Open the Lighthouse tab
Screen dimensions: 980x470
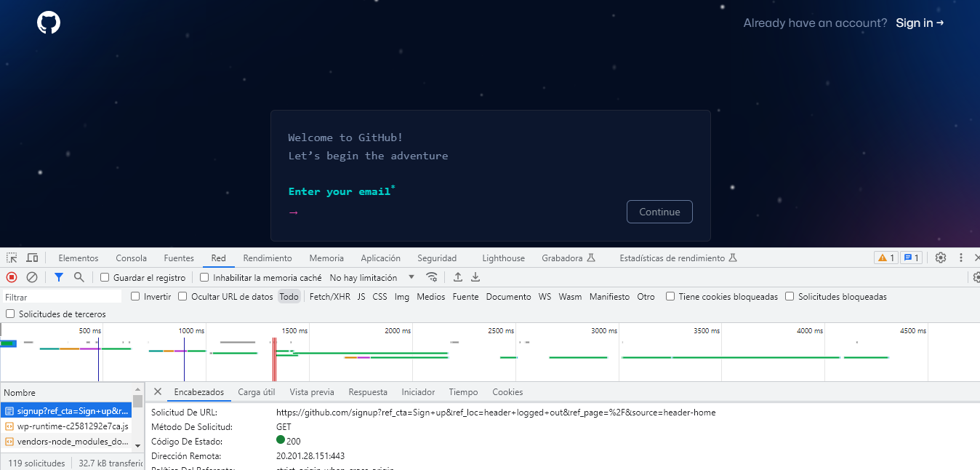pos(503,258)
